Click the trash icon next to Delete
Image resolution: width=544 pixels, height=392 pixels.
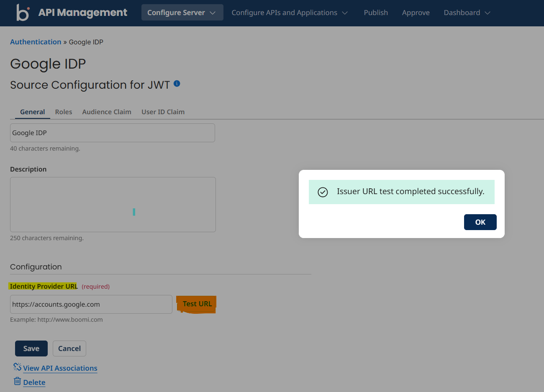click(x=17, y=381)
